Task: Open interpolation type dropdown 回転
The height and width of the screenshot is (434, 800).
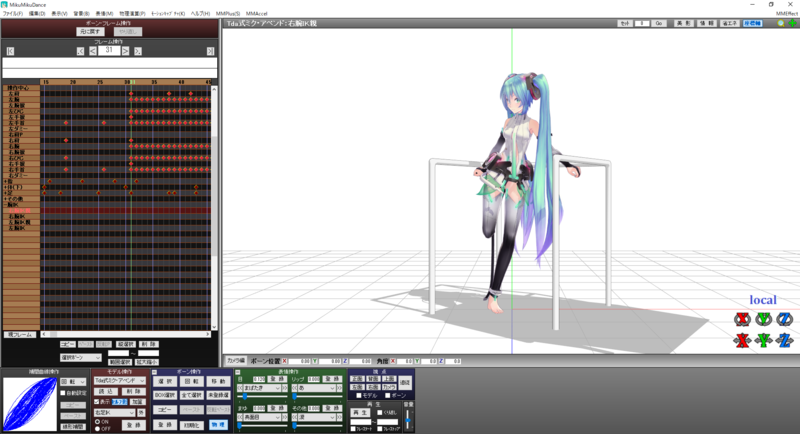Action: (73, 382)
